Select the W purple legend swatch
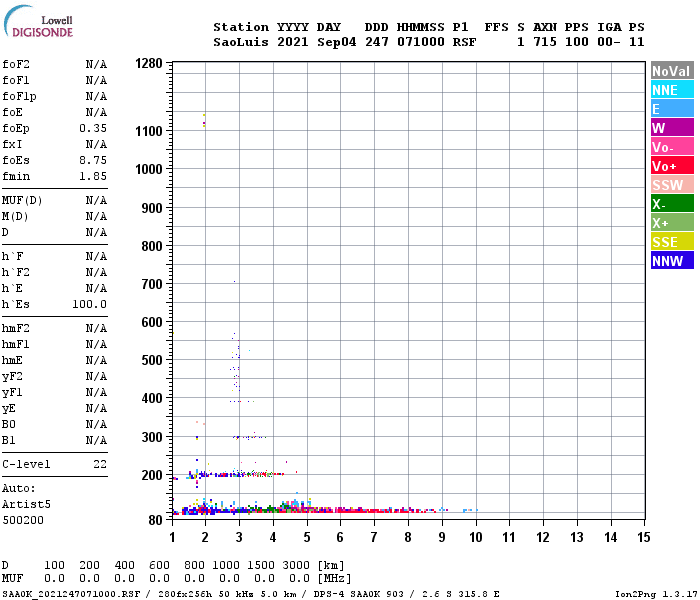Screen dimensions: 700x600 [x=672, y=128]
